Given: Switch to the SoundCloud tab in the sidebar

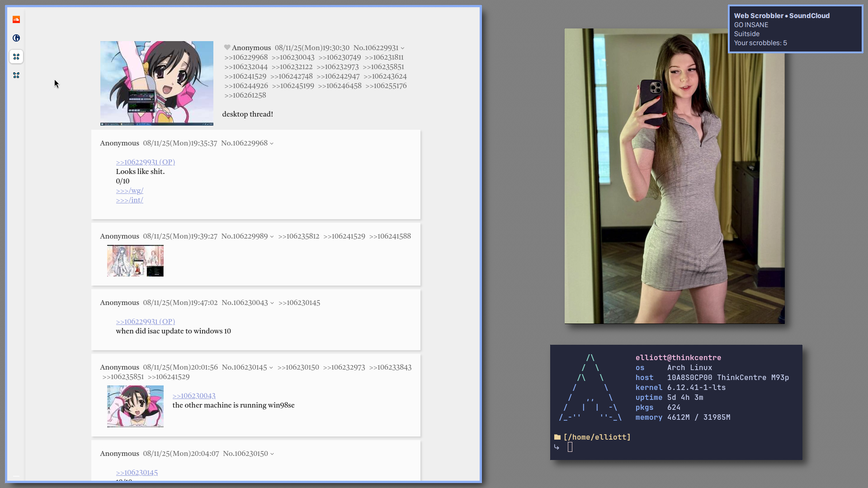Looking at the screenshot, I should point(16,19).
